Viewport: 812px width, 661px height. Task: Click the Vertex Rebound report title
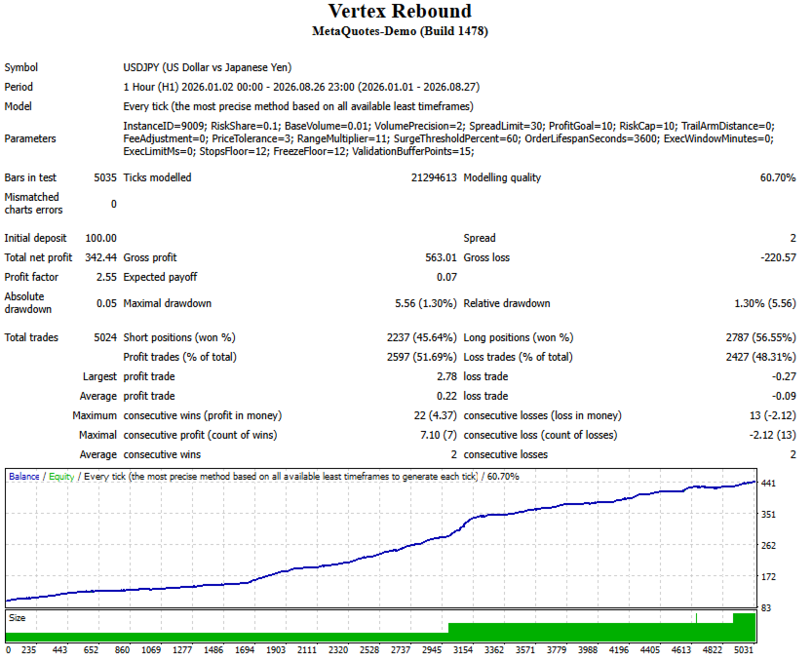click(x=400, y=11)
